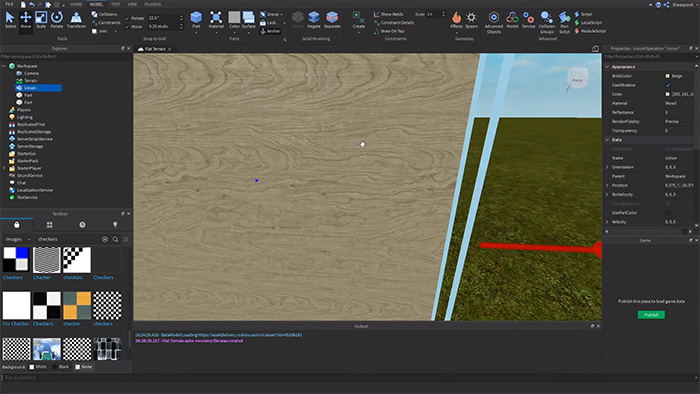Expand the Velocity property
The width and height of the screenshot is (700, 394).
607,222
